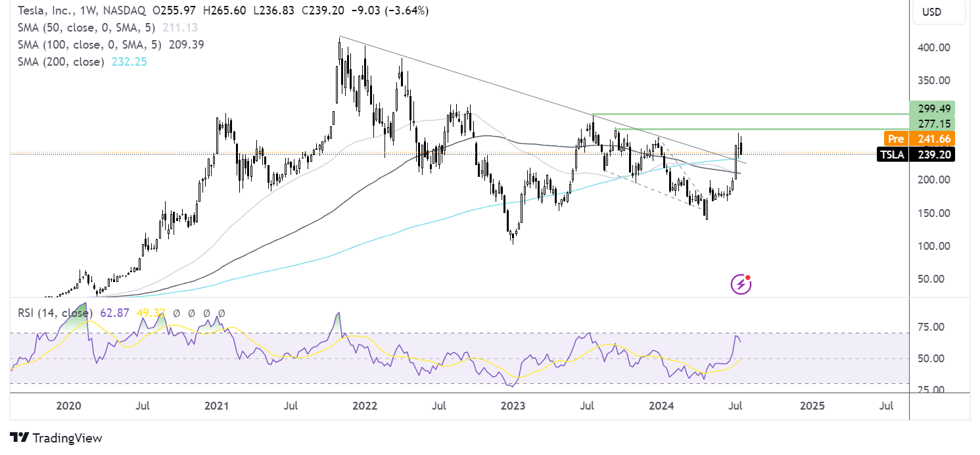Viewport: 980px width, 455px height.
Task: Click the black TSLA 239.20 price tag
Action: tap(916, 155)
